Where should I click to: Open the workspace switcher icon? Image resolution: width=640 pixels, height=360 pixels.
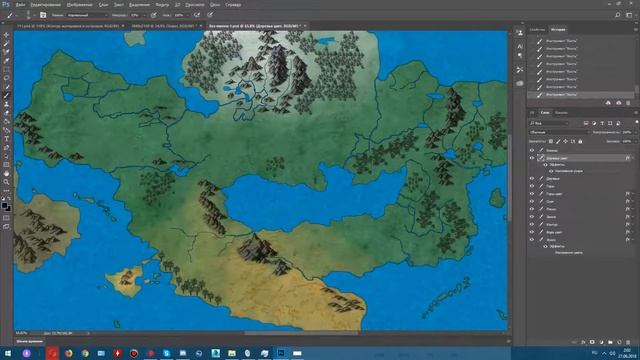pos(629,15)
